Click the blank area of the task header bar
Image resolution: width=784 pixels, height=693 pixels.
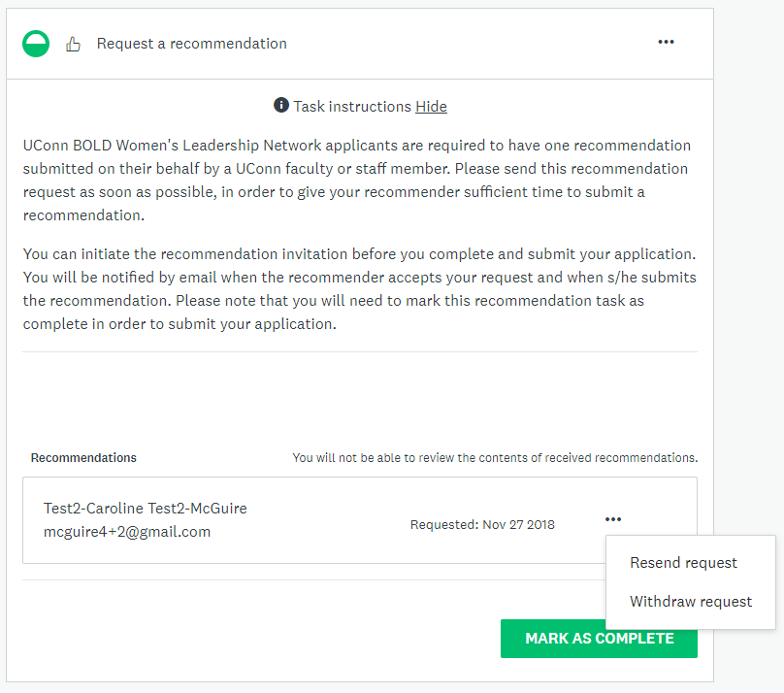(470, 44)
